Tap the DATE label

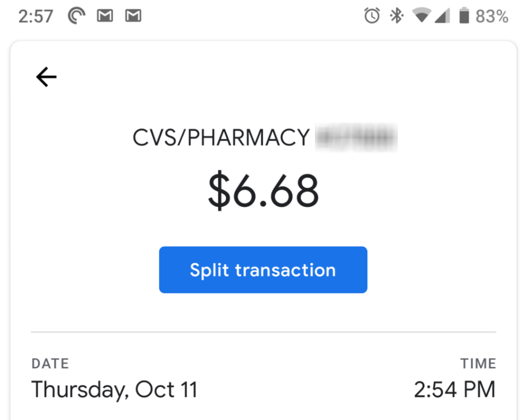pyautogui.click(x=50, y=364)
